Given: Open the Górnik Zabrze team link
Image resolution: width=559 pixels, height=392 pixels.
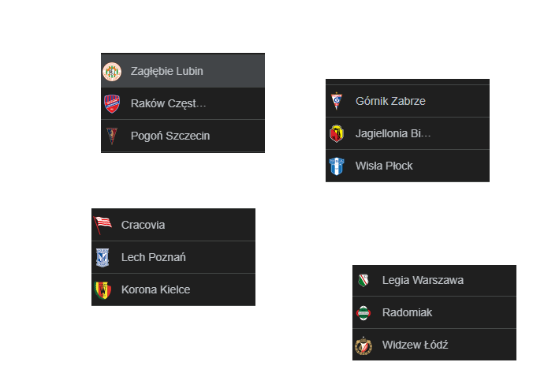Looking at the screenshot, I should tap(391, 101).
